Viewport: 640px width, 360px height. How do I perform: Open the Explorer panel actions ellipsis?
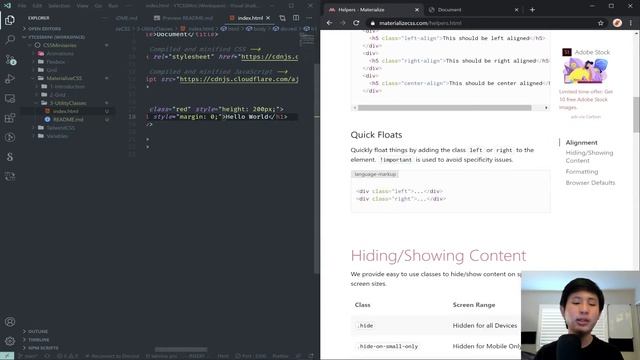(x=105, y=18)
